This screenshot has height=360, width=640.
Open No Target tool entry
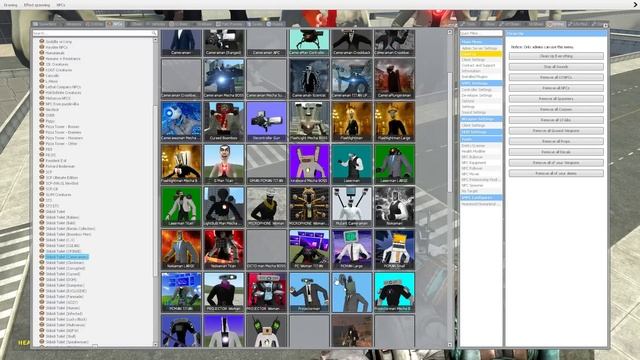[481, 191]
